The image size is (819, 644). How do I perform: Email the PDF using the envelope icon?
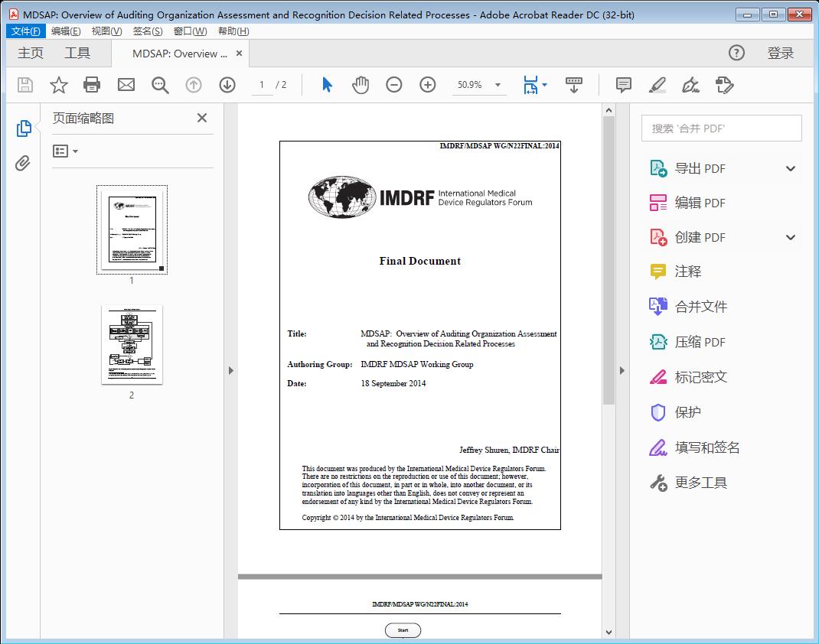(x=126, y=84)
